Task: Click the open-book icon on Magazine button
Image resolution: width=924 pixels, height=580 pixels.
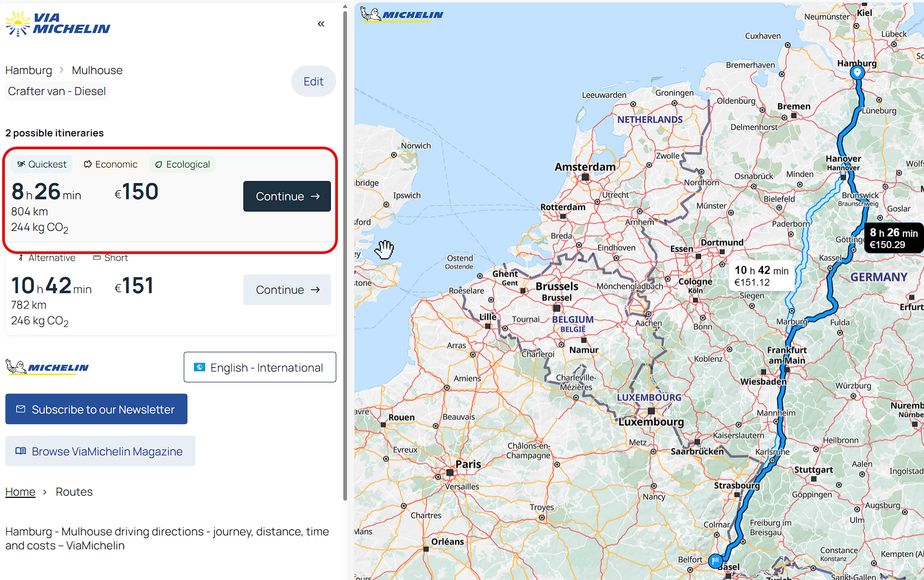Action: tap(21, 451)
